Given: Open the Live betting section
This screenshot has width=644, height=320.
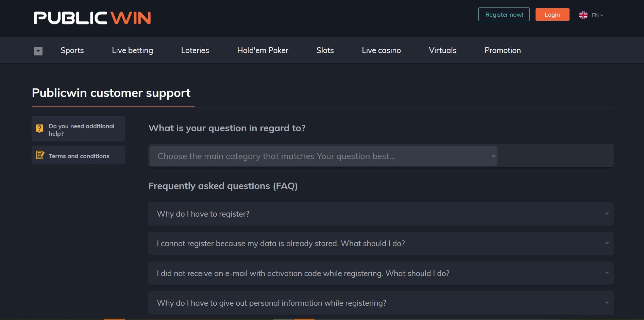Looking at the screenshot, I should 132,50.
